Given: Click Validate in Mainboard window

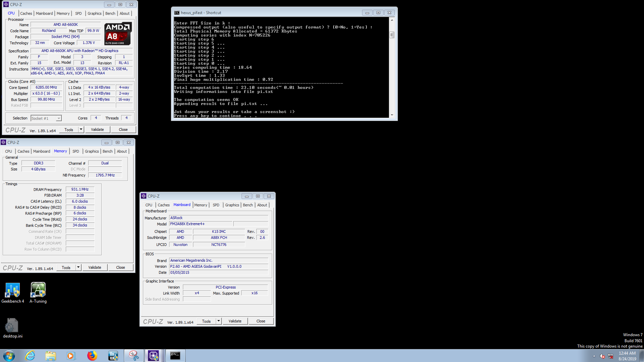Looking at the screenshot, I should click(x=235, y=321).
